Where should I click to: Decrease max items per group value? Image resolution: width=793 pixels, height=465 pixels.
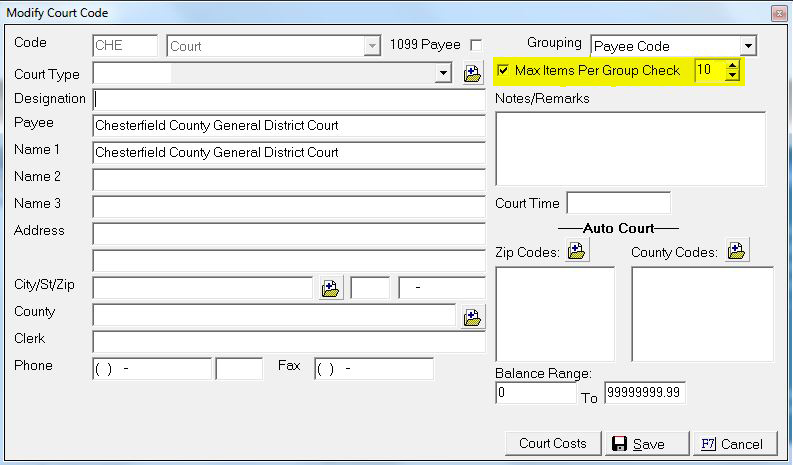pos(733,76)
